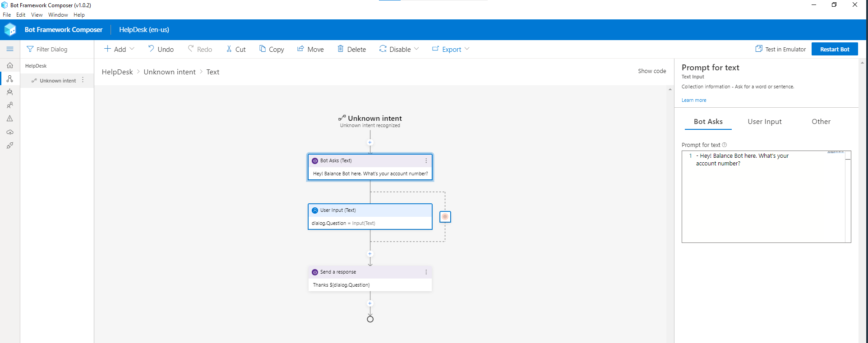868x343 pixels.
Task: Delete the selected action
Action: coord(351,49)
